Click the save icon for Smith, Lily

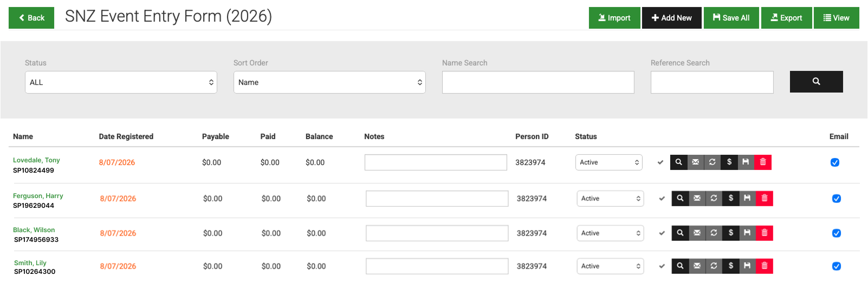[x=748, y=266]
